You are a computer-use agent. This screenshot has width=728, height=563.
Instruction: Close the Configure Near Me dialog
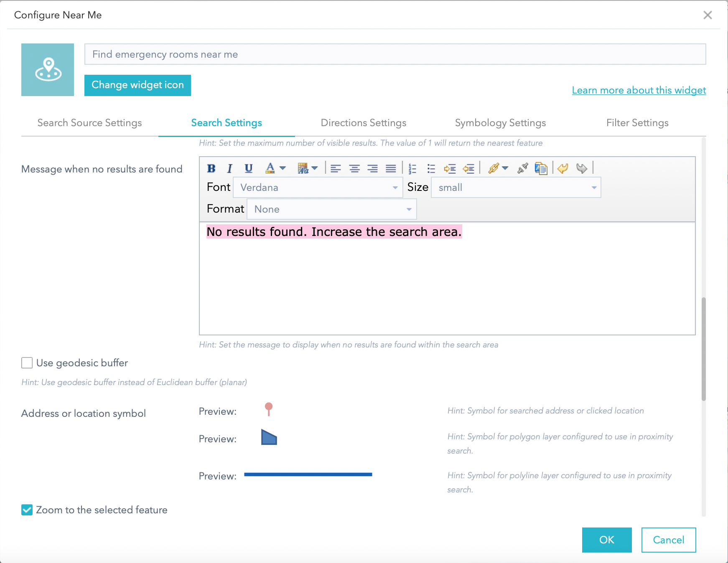point(708,15)
